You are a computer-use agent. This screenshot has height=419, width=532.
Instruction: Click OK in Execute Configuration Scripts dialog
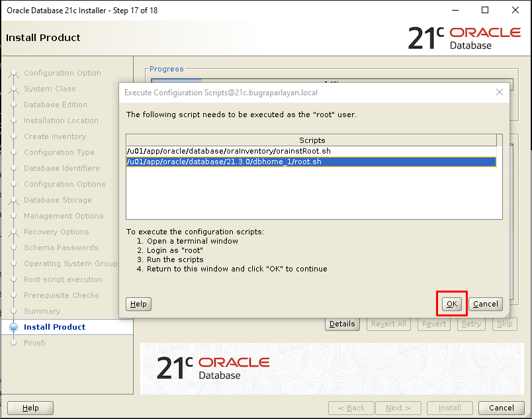[451, 304]
